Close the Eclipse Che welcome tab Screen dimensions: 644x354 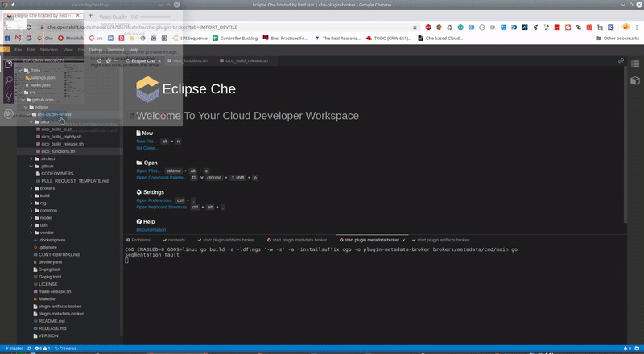[x=159, y=61]
